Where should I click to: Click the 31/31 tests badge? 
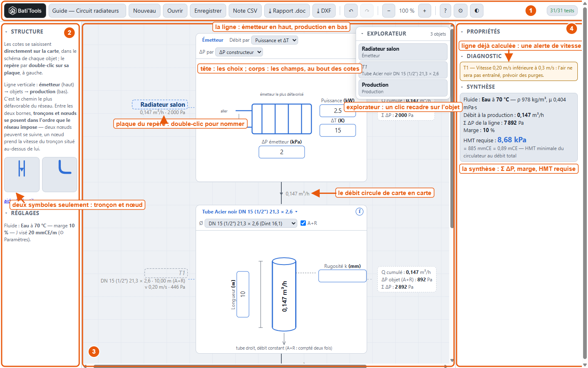pos(562,11)
